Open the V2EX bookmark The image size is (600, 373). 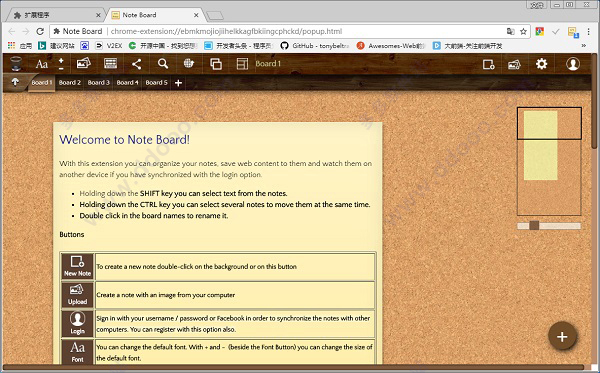pos(109,46)
